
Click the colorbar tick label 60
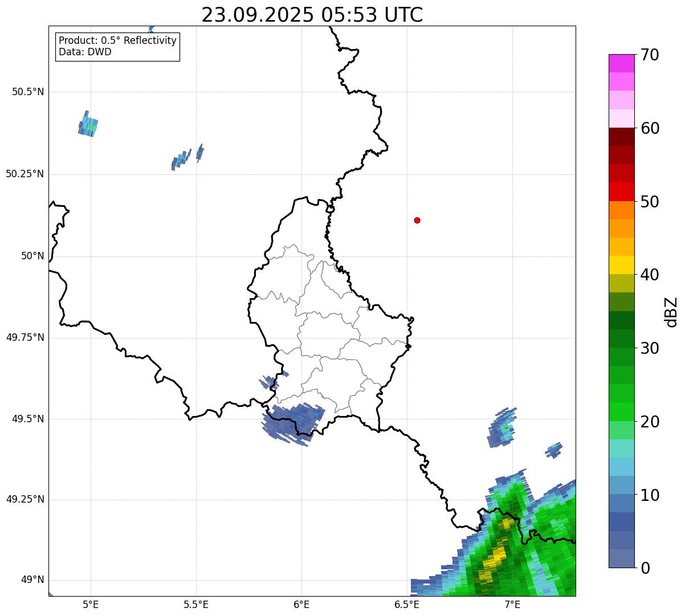coord(650,128)
